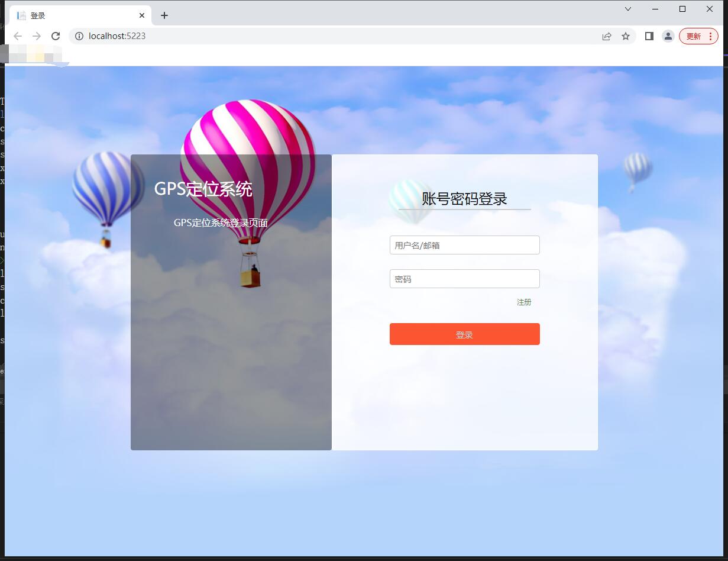Close the 登录 tab with its X
728x561 pixels.
click(x=141, y=15)
